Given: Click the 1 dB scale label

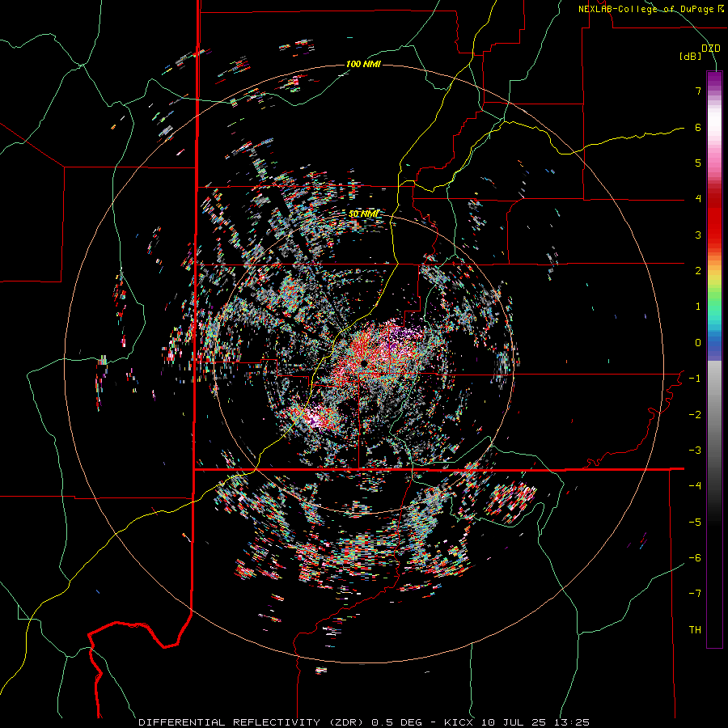Looking at the screenshot, I should (698, 307).
